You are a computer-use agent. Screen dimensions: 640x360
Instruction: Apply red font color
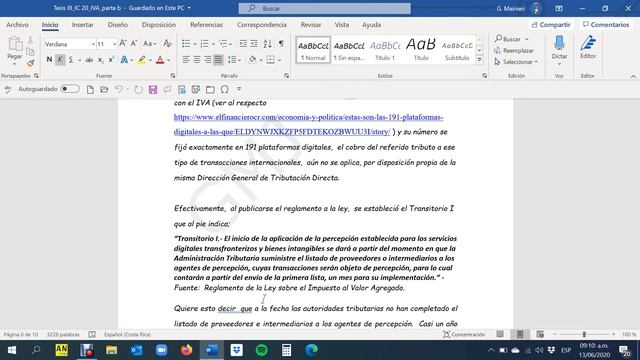tap(160, 60)
